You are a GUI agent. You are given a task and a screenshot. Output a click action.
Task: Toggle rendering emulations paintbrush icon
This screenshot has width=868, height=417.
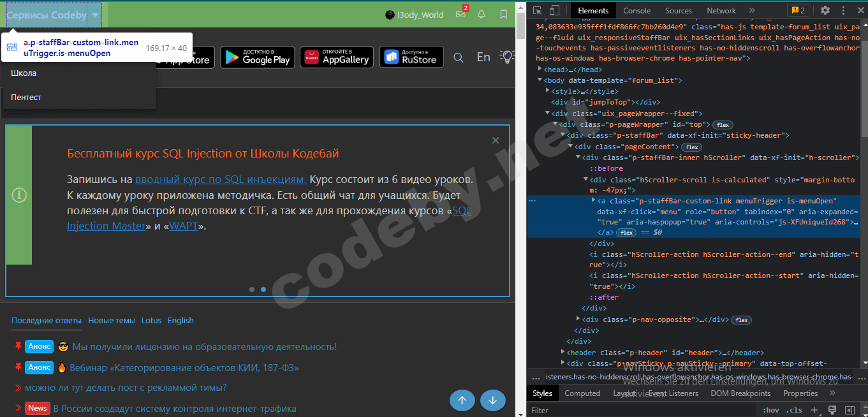[x=832, y=410]
